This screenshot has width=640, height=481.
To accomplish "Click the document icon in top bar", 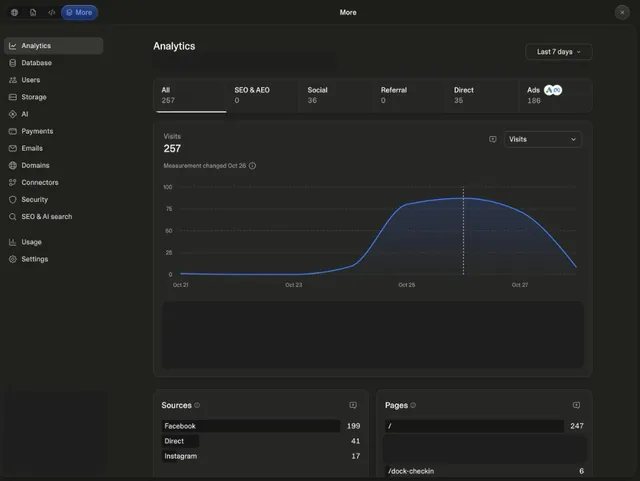I will [x=33, y=12].
